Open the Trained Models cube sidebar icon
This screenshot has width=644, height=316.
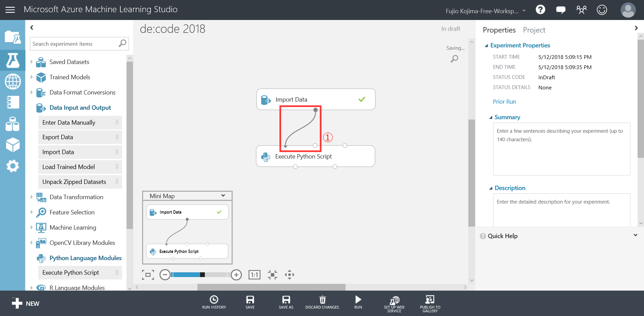click(13, 145)
